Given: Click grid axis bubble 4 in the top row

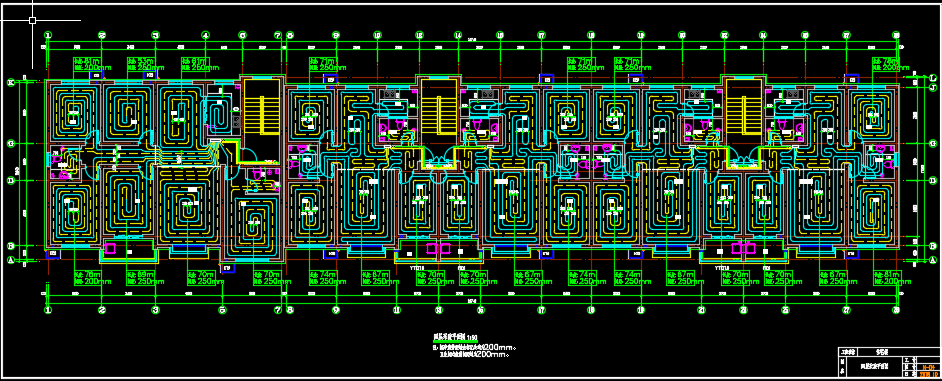Looking at the screenshot, I should pos(205,35).
